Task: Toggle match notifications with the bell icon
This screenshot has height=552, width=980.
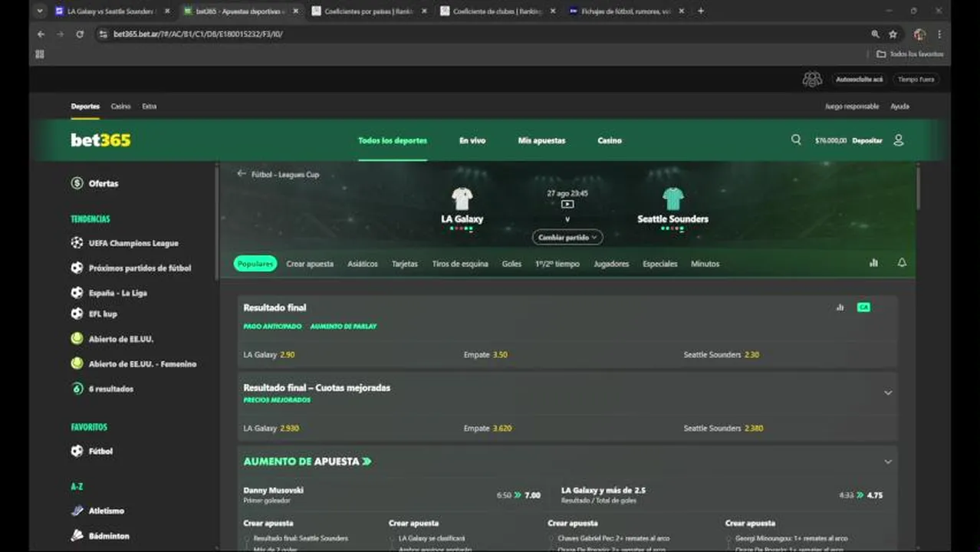Action: point(902,263)
